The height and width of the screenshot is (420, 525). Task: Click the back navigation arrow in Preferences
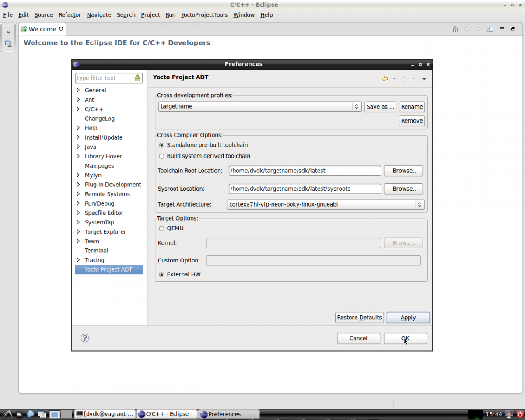pos(384,79)
